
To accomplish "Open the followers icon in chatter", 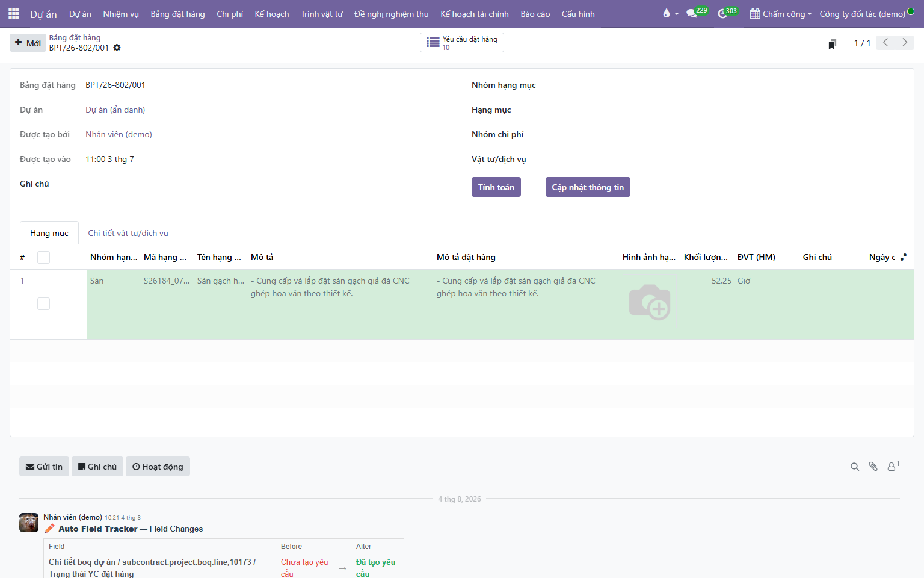I will (893, 466).
